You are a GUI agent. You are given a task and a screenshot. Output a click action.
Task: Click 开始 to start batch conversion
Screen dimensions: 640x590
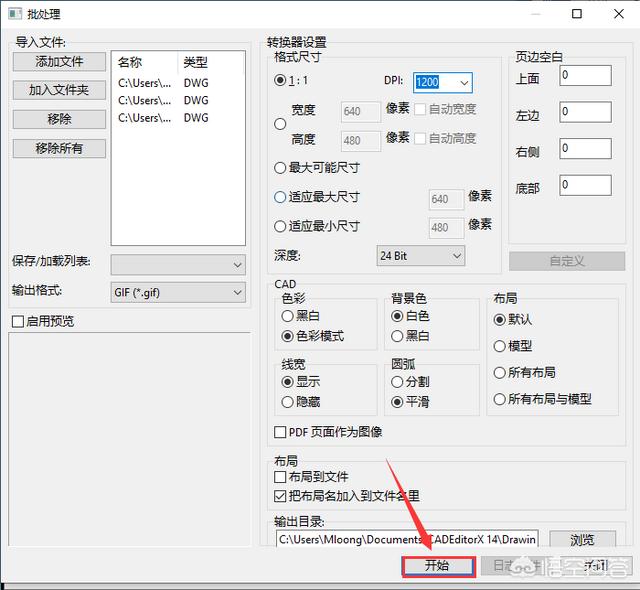pyautogui.click(x=437, y=566)
